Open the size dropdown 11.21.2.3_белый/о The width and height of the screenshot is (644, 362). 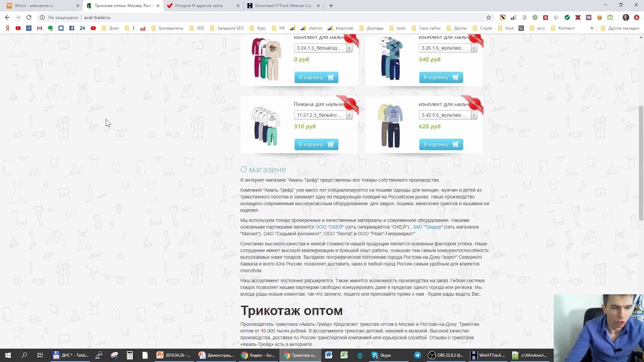[323, 115]
